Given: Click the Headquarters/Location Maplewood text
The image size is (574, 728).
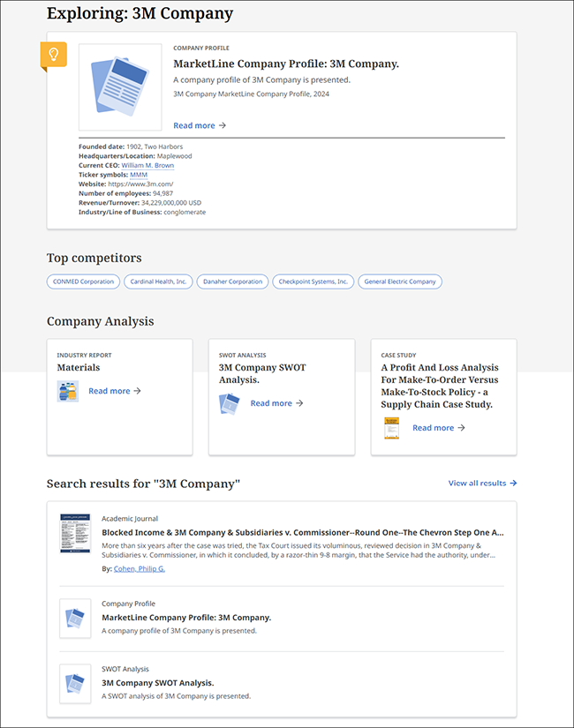Looking at the screenshot, I should 135,156.
